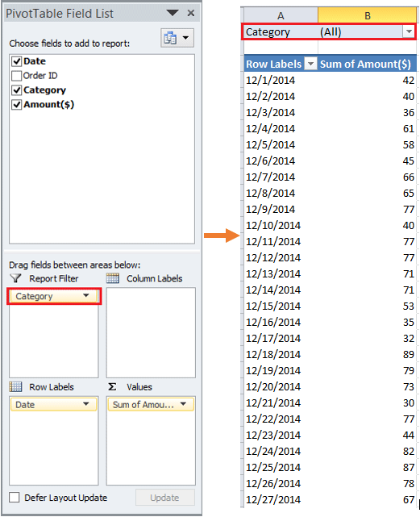Uncheck the Amount($) field checkbox
Screen dimensions: 420x517
16,105
